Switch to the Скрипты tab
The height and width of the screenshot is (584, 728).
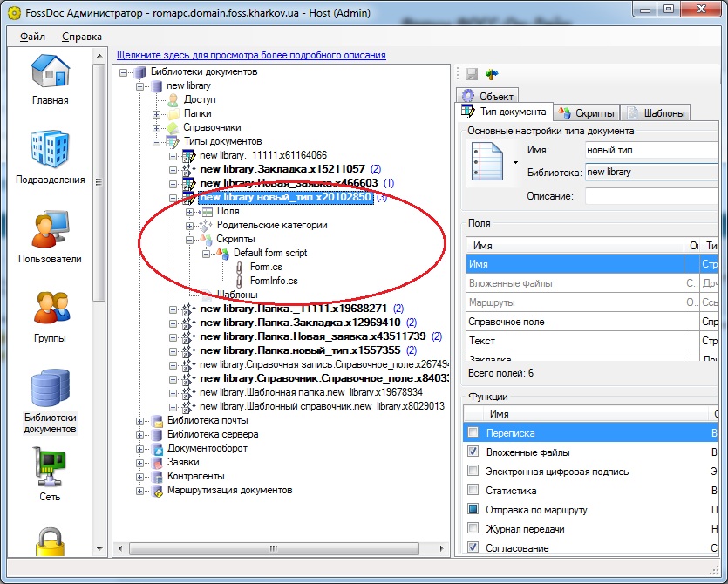coord(588,113)
